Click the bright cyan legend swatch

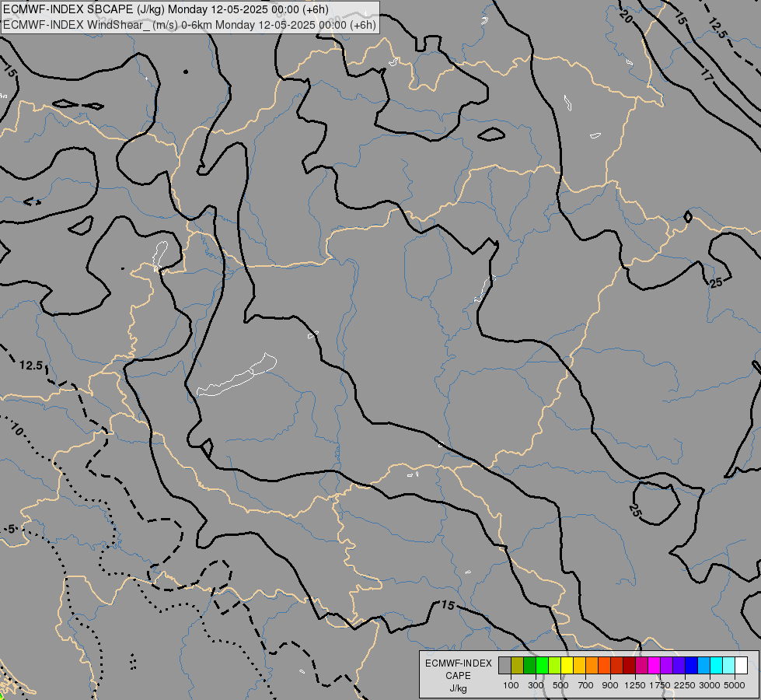pos(717,666)
